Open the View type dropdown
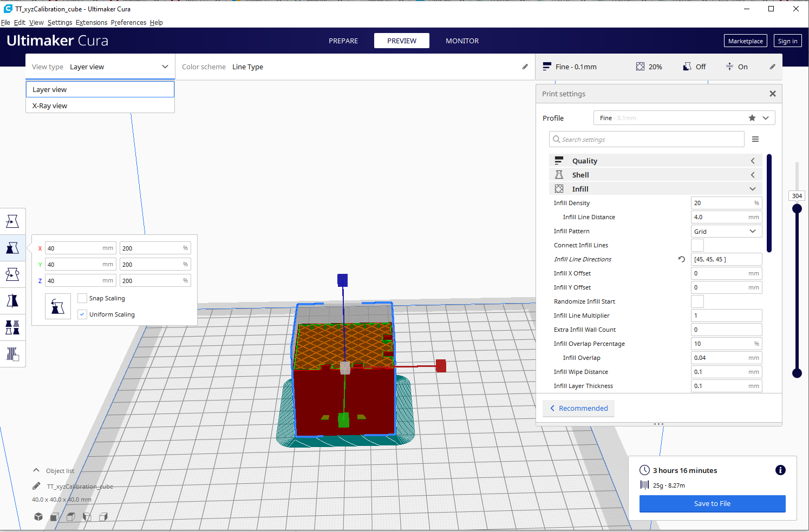Image resolution: width=809 pixels, height=532 pixels. (100, 67)
